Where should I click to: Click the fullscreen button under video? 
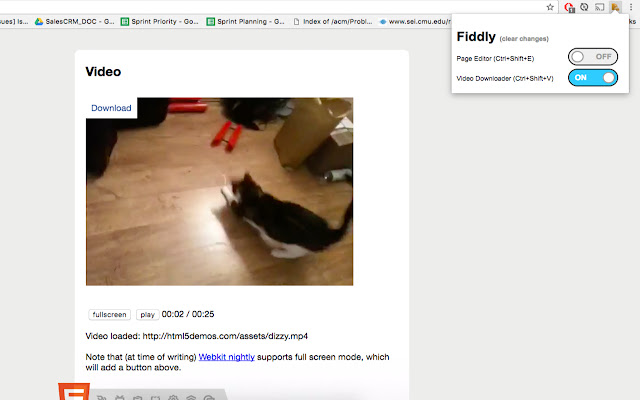(x=109, y=314)
